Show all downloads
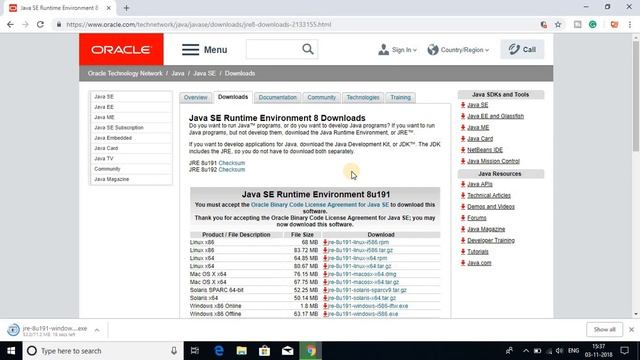The height and width of the screenshot is (360, 640). pyautogui.click(x=604, y=329)
